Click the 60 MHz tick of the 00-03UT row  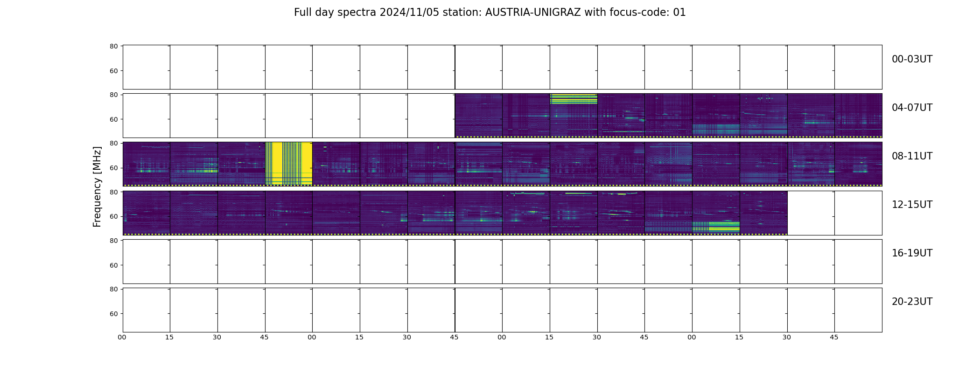click(113, 71)
